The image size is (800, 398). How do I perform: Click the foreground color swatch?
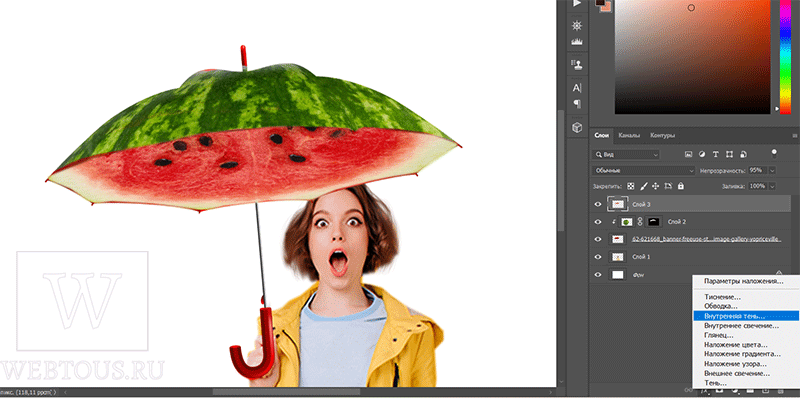tap(599, 3)
